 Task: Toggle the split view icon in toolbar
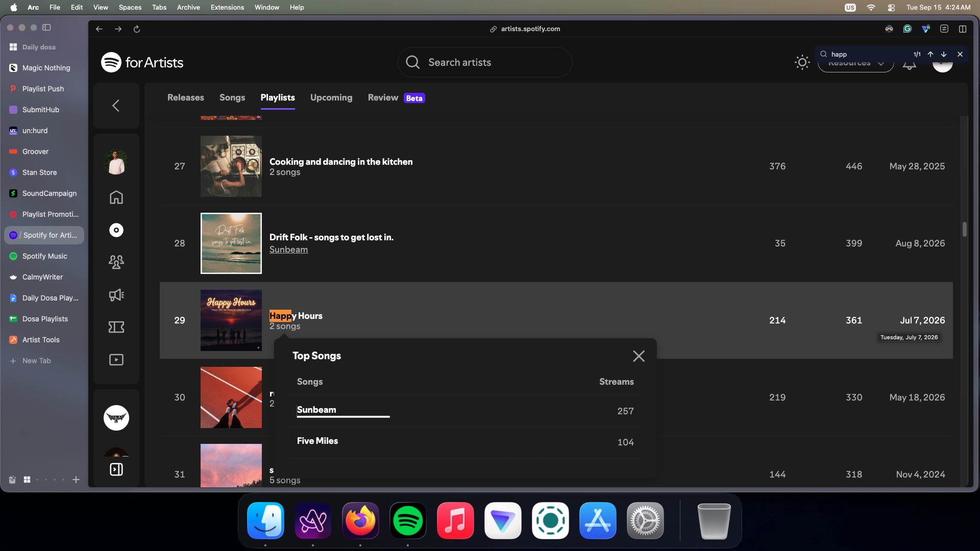pos(963,29)
